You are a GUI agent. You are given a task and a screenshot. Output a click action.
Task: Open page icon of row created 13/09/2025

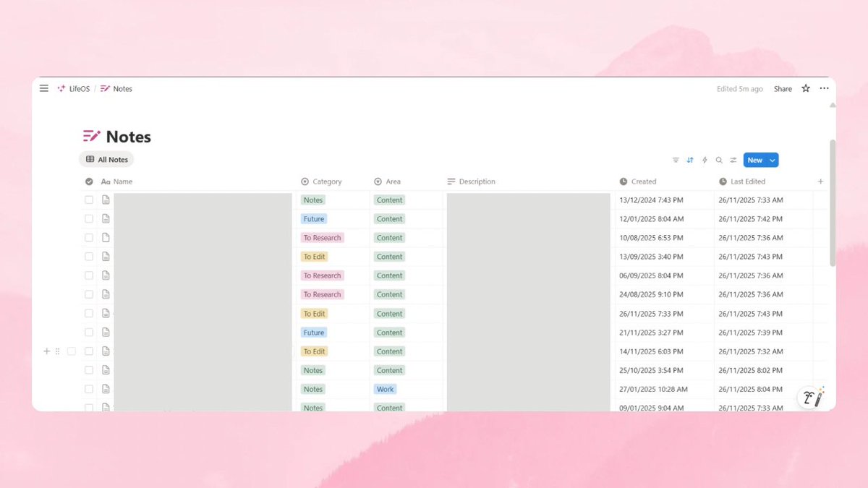tap(106, 256)
